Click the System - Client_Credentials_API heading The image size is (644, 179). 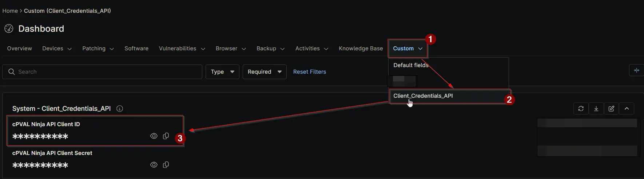[x=61, y=109]
